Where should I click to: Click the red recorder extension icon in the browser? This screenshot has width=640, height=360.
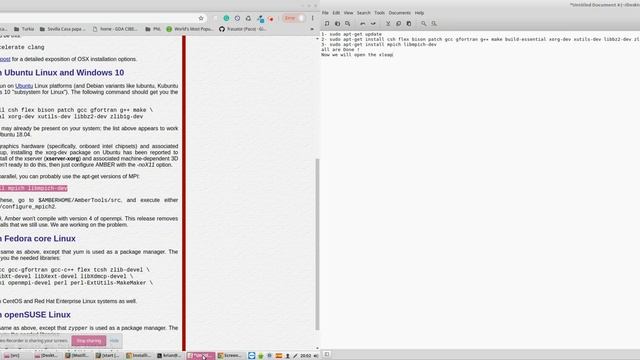click(271, 18)
